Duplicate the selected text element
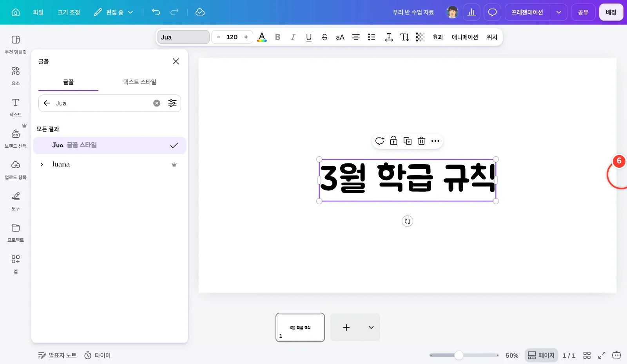627x364 pixels. (408, 141)
